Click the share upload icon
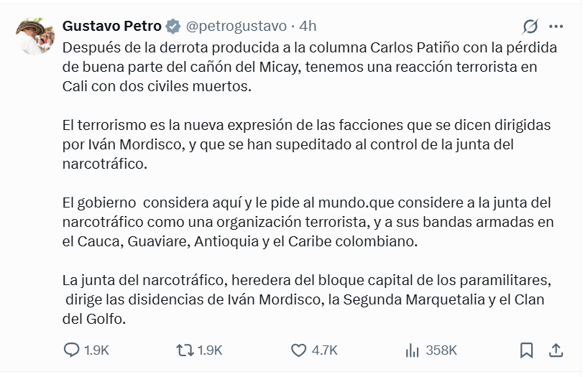Viewport: 588px width, 377px height. coord(556,350)
